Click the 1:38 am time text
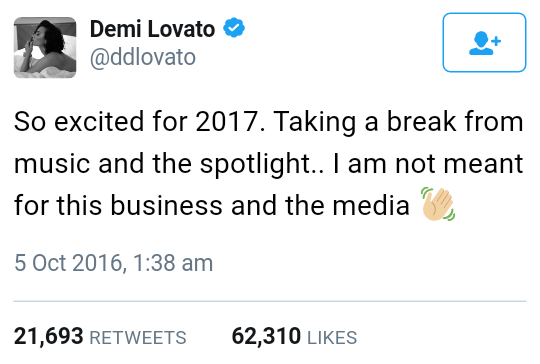Image resolution: width=540 pixels, height=364 pixels. coord(173,263)
